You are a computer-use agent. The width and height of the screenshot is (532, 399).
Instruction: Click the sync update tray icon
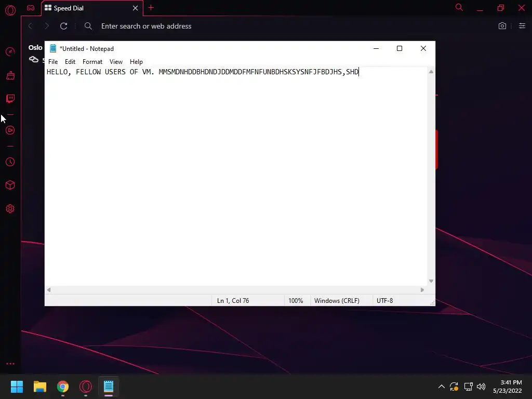click(454, 387)
